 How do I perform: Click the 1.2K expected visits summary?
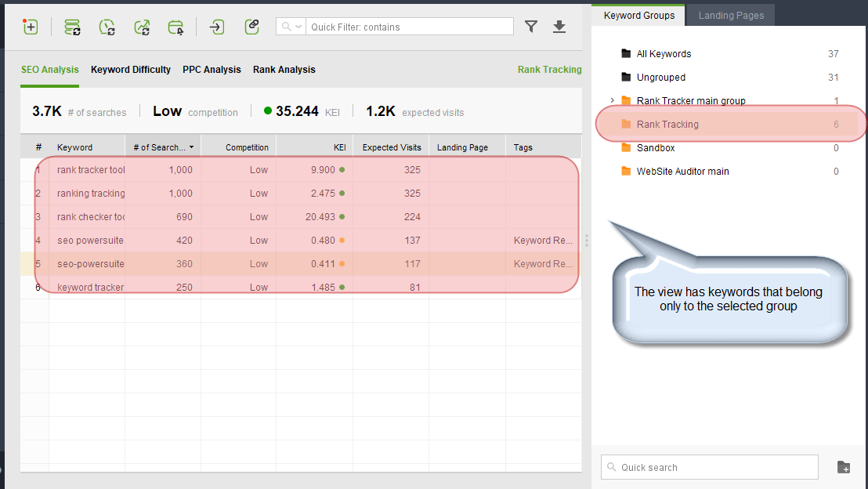(414, 111)
